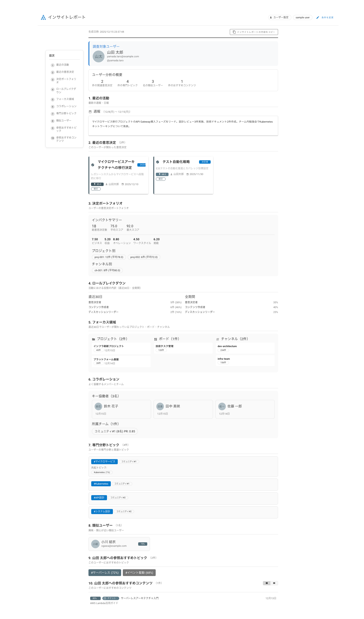364x619 pixels.
Task: Click the 山太 user avatar
Action: (99, 56)
